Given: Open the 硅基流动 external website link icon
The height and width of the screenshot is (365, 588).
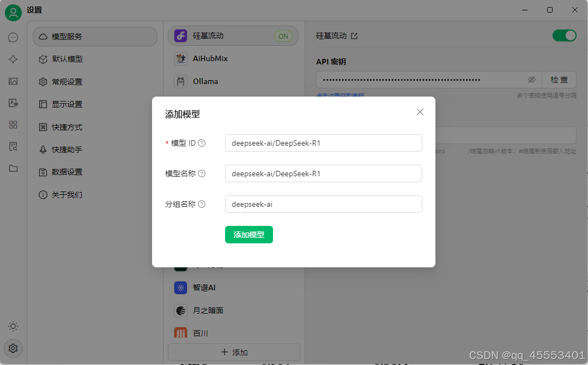Looking at the screenshot, I should pyautogui.click(x=354, y=36).
